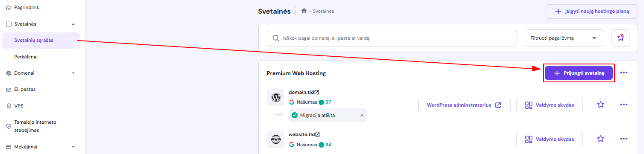Screen dimensions: 644x154
Task: Click the home breadcrumb icon
Action: pos(304,11)
